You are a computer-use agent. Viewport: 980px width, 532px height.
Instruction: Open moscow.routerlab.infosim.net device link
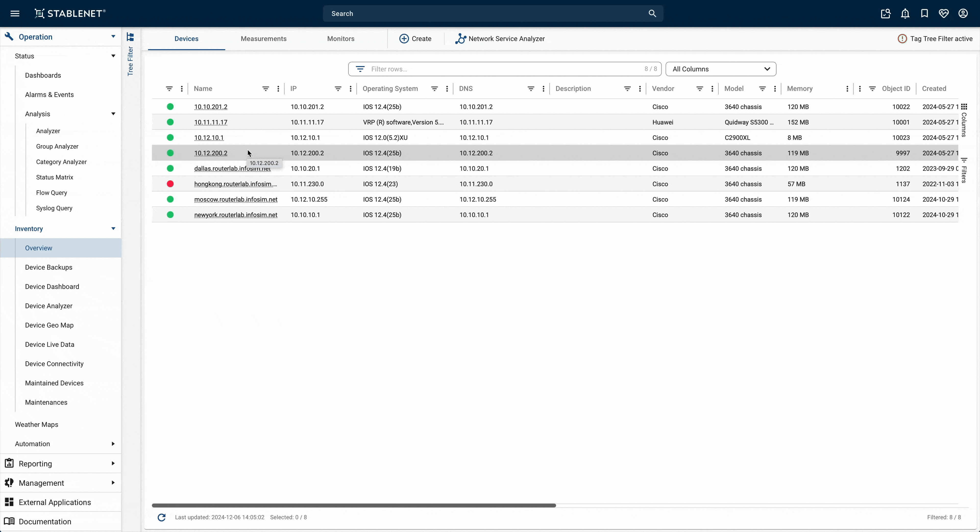click(x=236, y=200)
